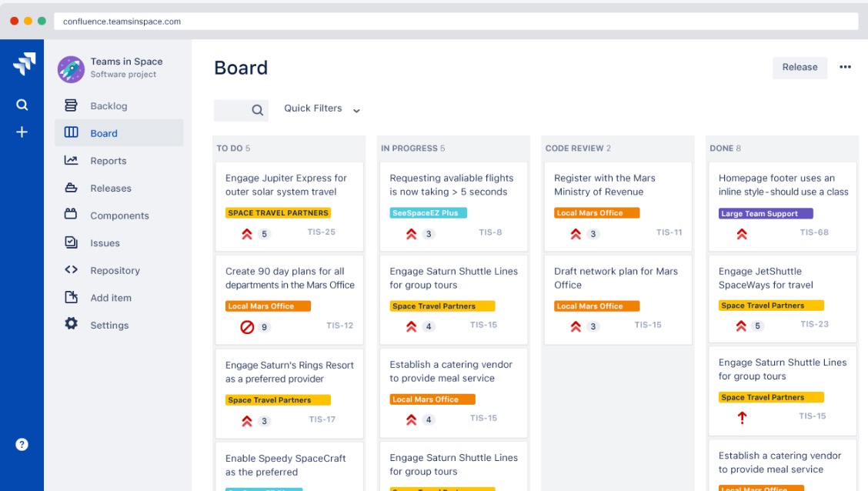Open card Homepage footer uses an inline style
The height and width of the screenshot is (491, 868).
(x=783, y=206)
